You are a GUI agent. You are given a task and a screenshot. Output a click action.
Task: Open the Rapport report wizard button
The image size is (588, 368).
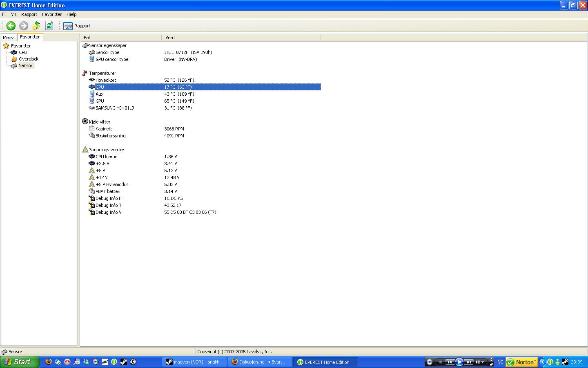pyautogui.click(x=77, y=26)
